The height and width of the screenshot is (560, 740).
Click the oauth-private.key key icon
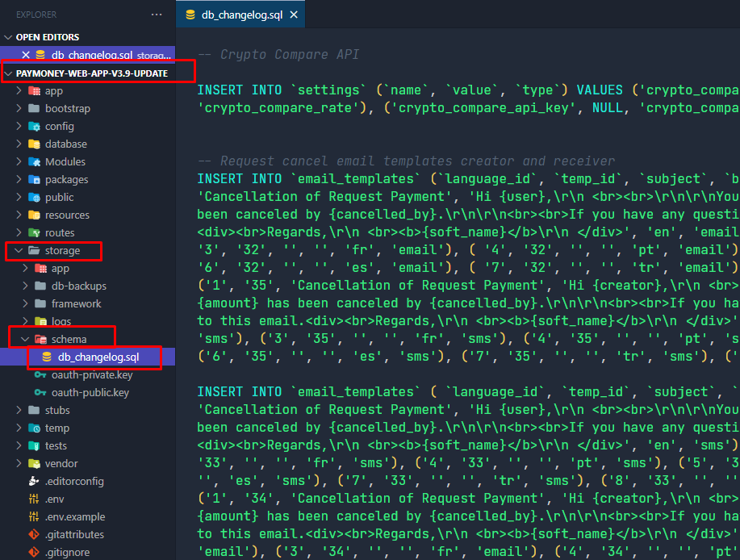(x=41, y=375)
